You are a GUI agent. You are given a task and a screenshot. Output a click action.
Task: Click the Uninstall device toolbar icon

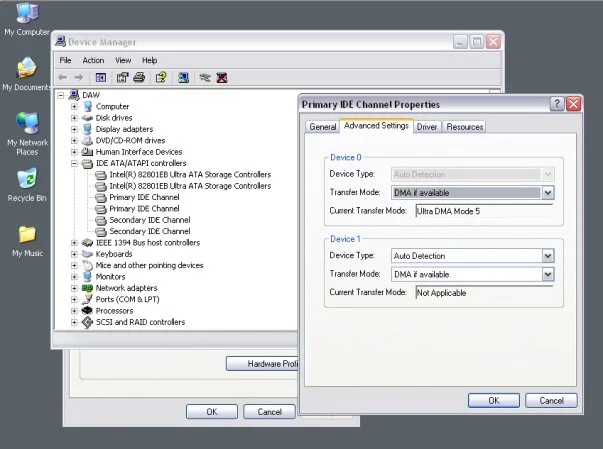pos(222,78)
